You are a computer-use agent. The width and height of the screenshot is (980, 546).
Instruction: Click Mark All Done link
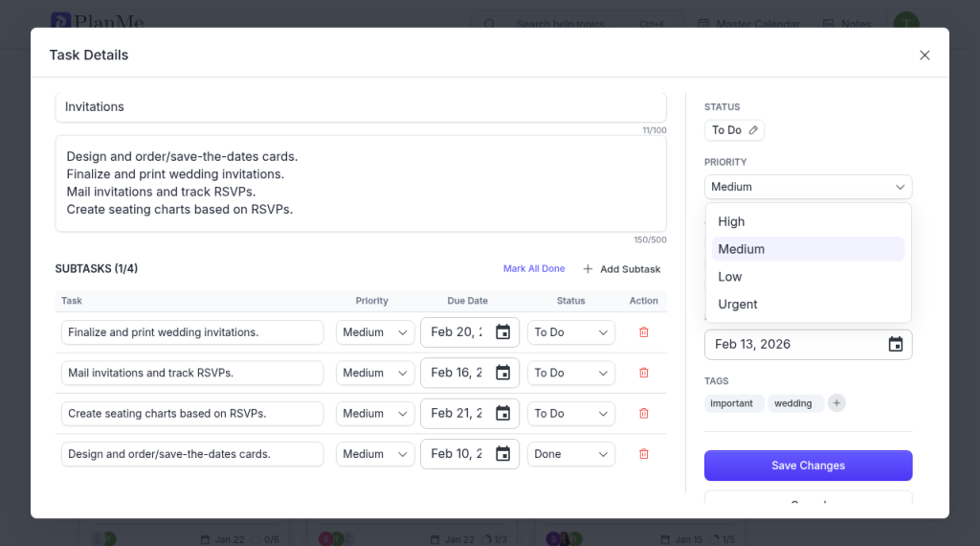534,268
